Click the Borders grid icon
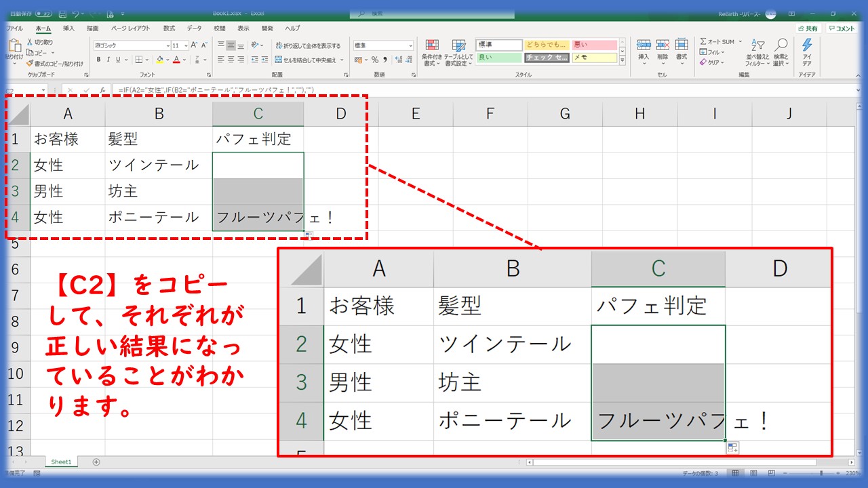 (138, 60)
